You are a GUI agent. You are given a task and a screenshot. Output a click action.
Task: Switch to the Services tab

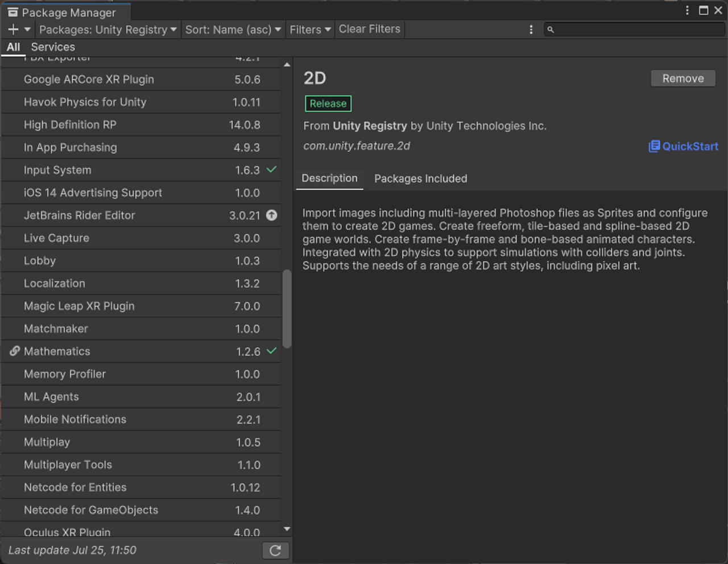tap(53, 47)
